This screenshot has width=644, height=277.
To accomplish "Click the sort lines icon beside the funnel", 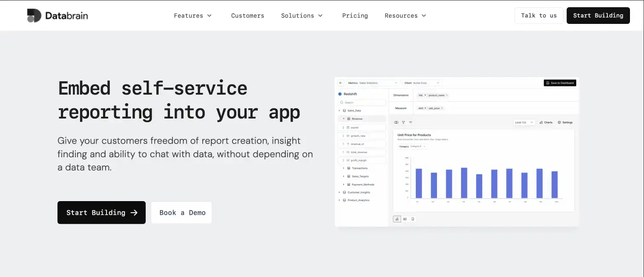I will click(411, 122).
